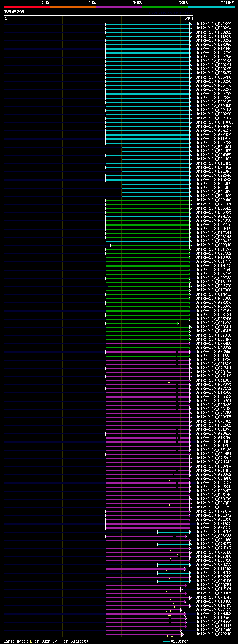Click hit UniRef100_Q7U643
The height and width of the screenshot is (644, 238).
pyautogui.click(x=213, y=462)
